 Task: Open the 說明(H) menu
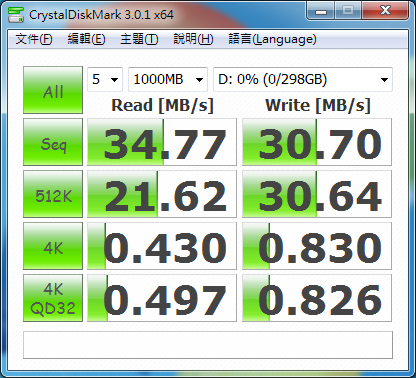coord(193,39)
